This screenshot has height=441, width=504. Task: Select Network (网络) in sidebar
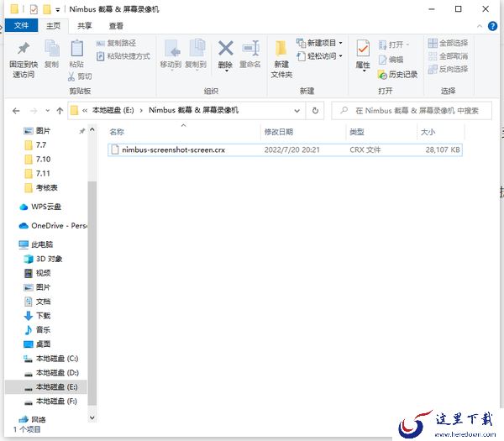(32, 419)
